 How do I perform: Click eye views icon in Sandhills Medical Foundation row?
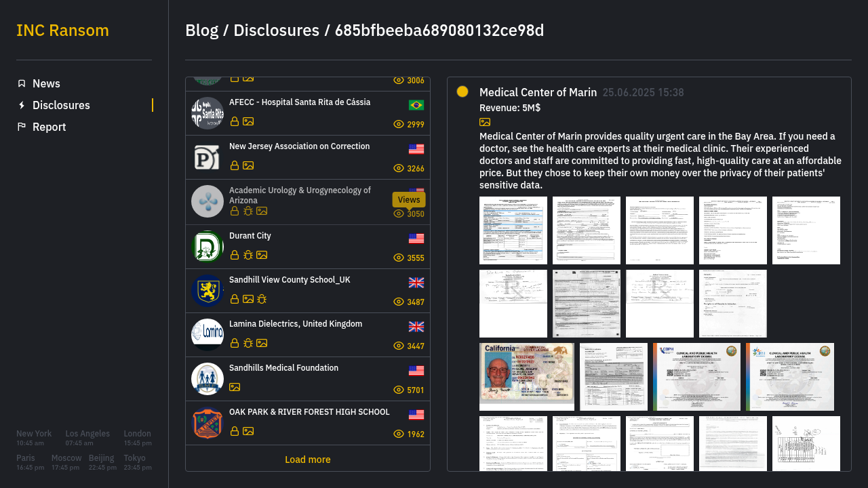point(399,390)
